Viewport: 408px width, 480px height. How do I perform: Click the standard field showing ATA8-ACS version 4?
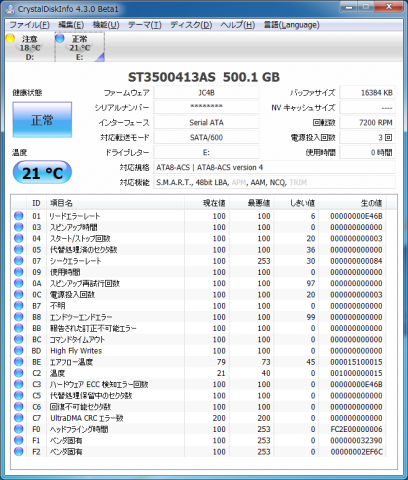(274, 167)
